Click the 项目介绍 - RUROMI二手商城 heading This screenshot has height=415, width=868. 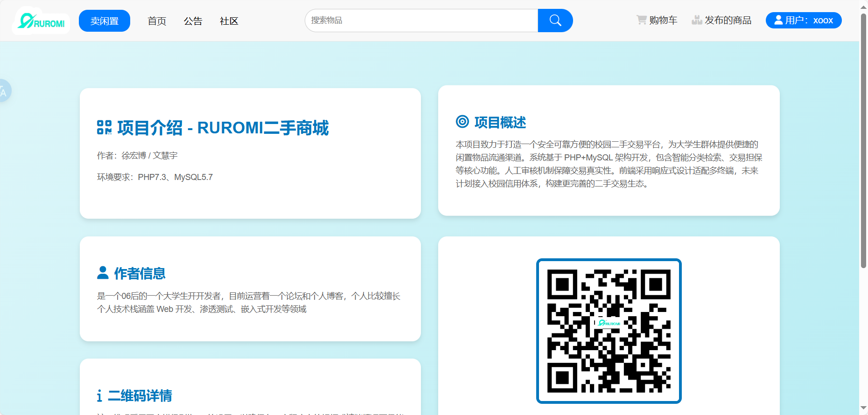pos(223,128)
